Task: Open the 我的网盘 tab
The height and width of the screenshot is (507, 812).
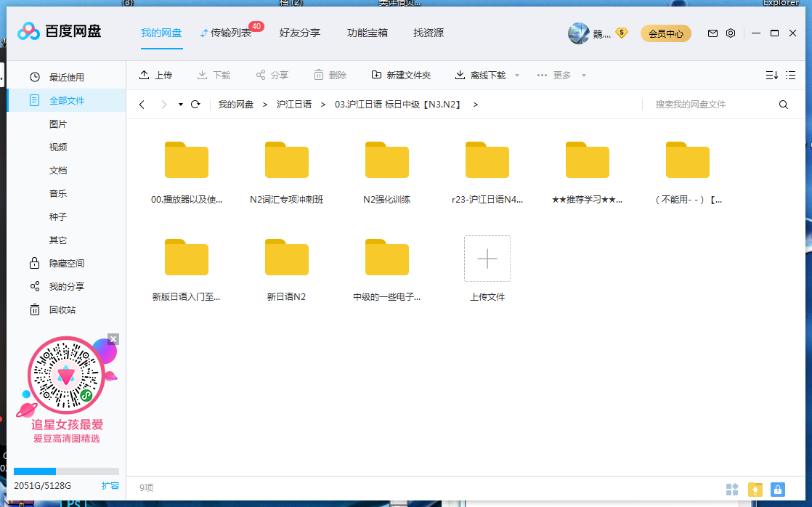Action: pos(161,33)
